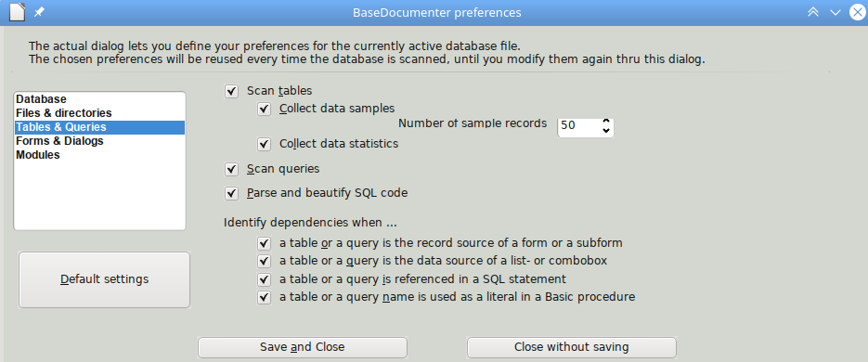Click the minimize chevron icon
The width and height of the screenshot is (868, 362).
836,13
